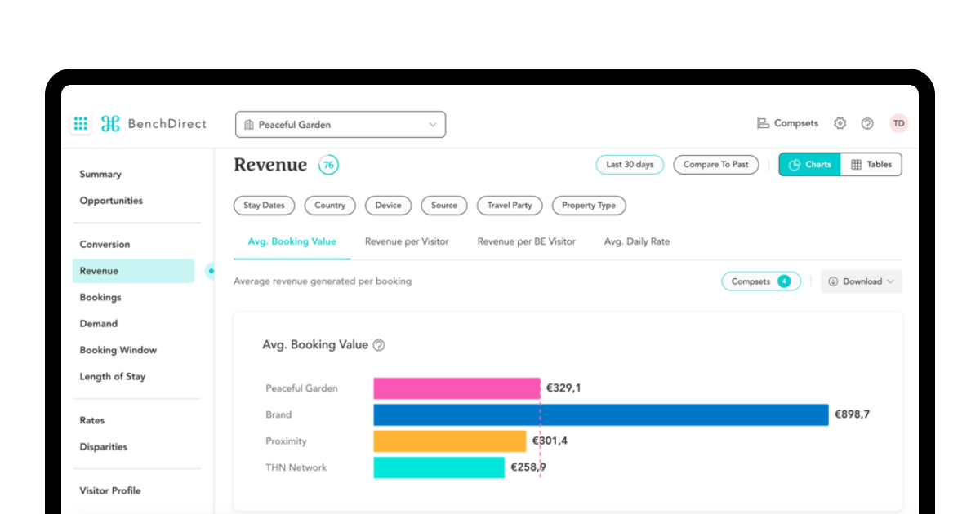Click Compare To Past button
The image size is (980, 514).
pyautogui.click(x=715, y=165)
